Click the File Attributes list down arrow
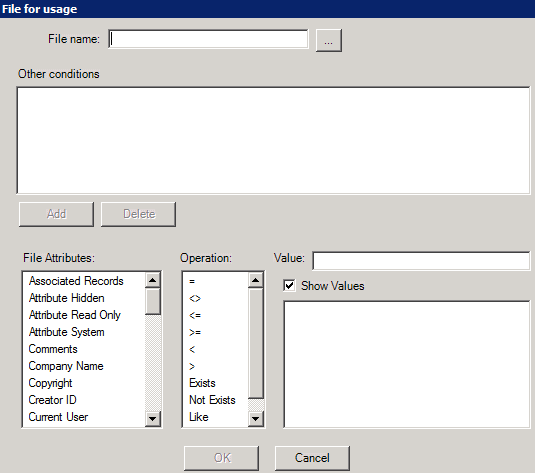 click(x=153, y=418)
